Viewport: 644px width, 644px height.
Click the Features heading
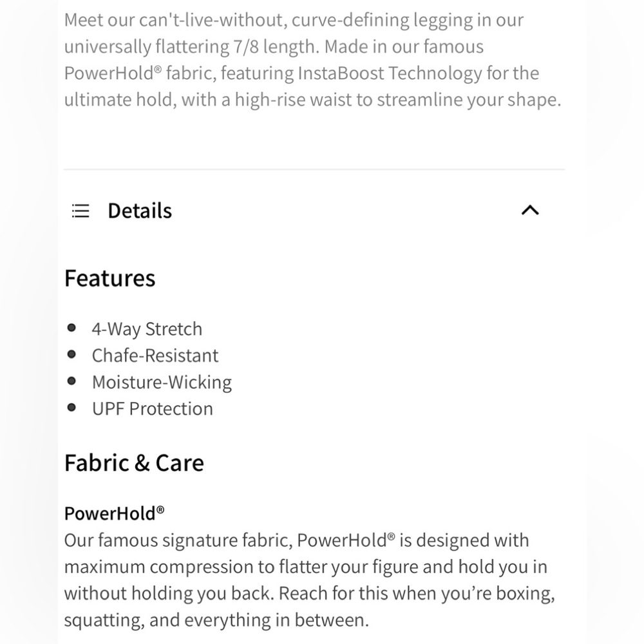coord(109,278)
